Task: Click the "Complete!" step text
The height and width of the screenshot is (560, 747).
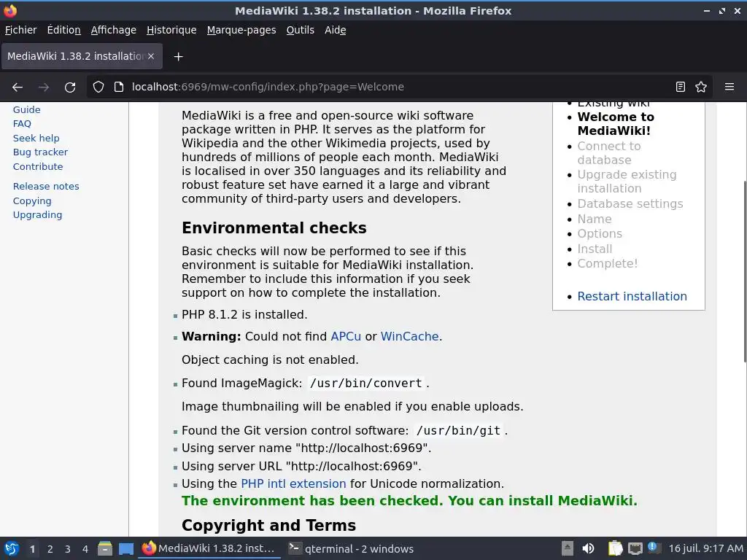Action: pos(608,263)
